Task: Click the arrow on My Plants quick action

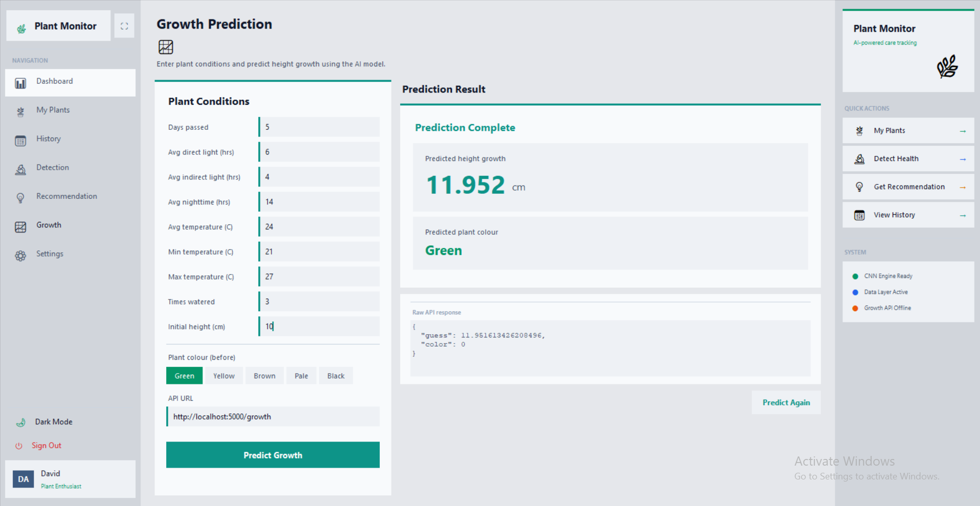Action: pos(963,131)
